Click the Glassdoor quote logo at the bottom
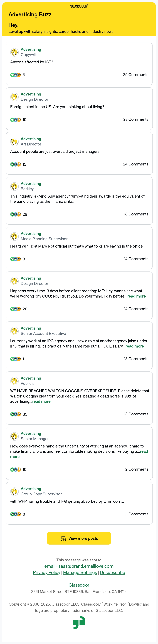The width and height of the screenshot is (158, 644). pyautogui.click(x=79, y=623)
